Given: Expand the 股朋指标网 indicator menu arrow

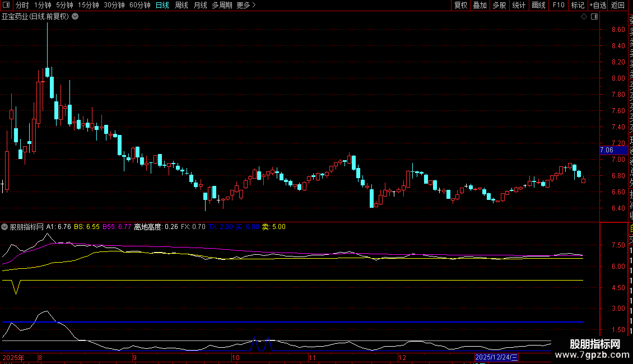Looking at the screenshot, I should tap(4, 227).
